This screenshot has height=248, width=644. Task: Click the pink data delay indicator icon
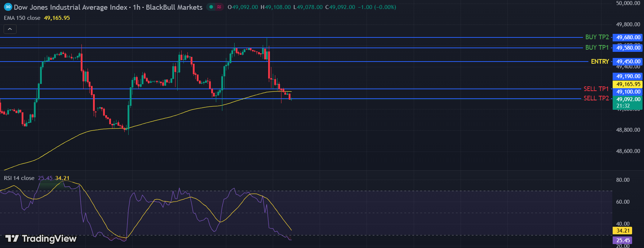[x=219, y=7]
